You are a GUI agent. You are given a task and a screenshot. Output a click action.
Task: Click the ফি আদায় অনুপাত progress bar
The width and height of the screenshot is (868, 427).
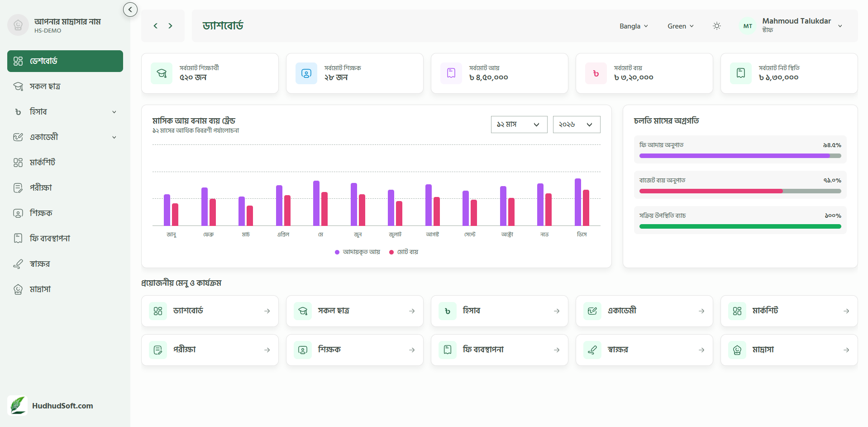(740, 156)
